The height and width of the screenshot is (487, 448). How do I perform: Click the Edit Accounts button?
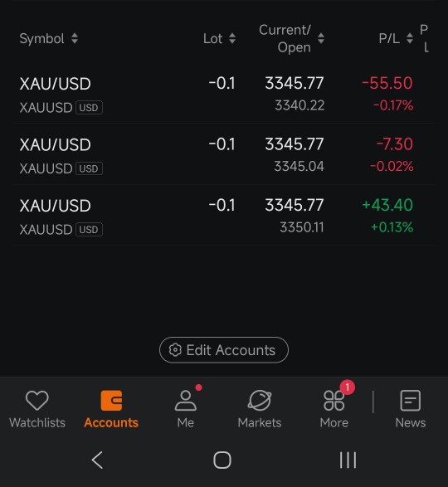pyautogui.click(x=224, y=350)
